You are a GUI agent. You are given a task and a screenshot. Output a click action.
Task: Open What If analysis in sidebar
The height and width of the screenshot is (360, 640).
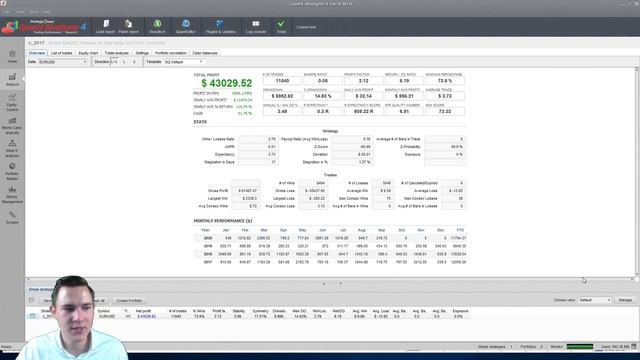pyautogui.click(x=12, y=149)
